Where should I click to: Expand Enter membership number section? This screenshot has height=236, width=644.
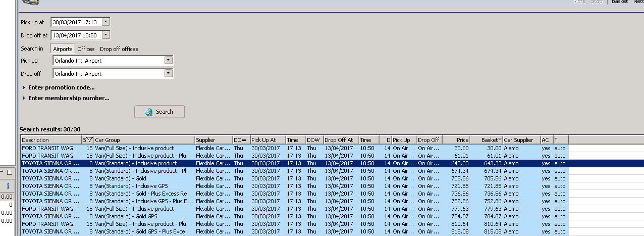click(x=66, y=98)
